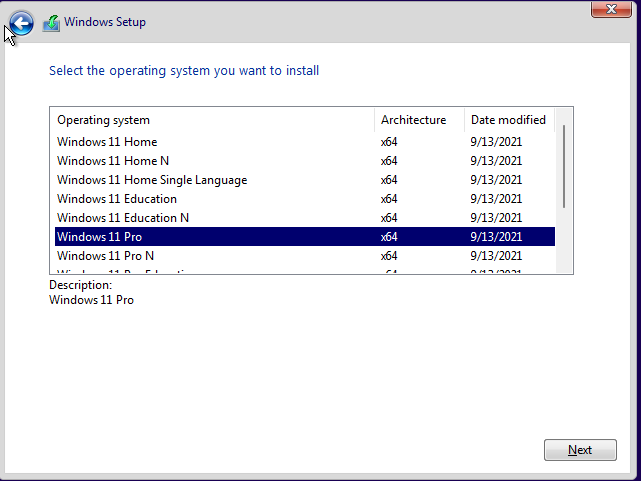Click the 9/13/2021 date for Windows 11 Pro N
The image size is (641, 481).
496,256
